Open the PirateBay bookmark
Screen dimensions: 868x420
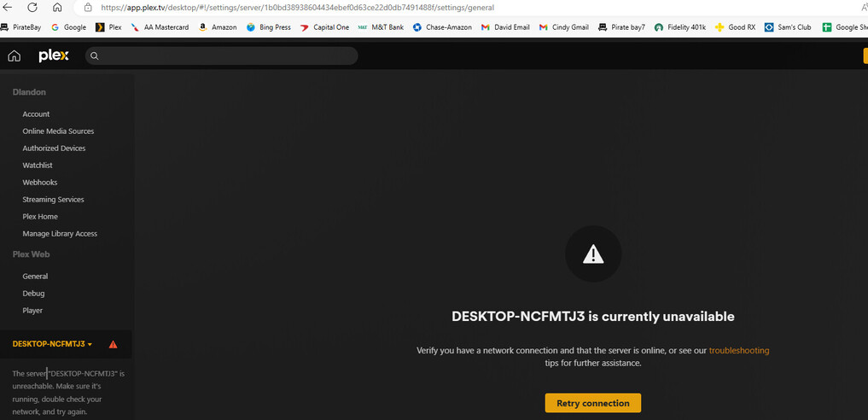[20, 27]
